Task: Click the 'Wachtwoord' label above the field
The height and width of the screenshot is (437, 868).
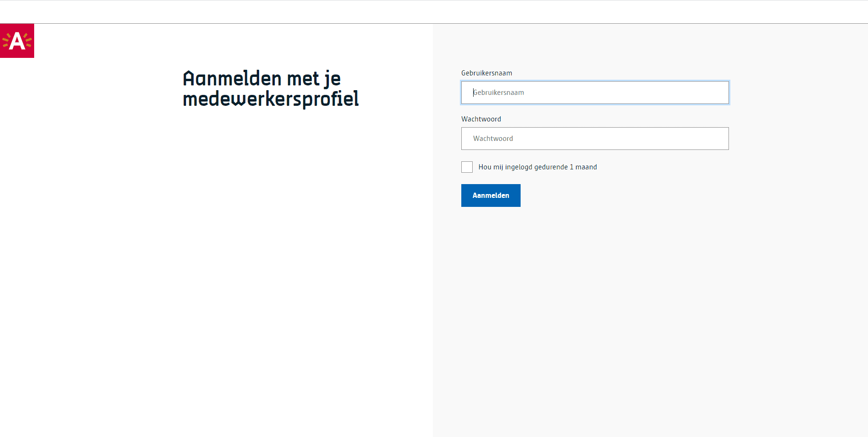Action: [481, 119]
